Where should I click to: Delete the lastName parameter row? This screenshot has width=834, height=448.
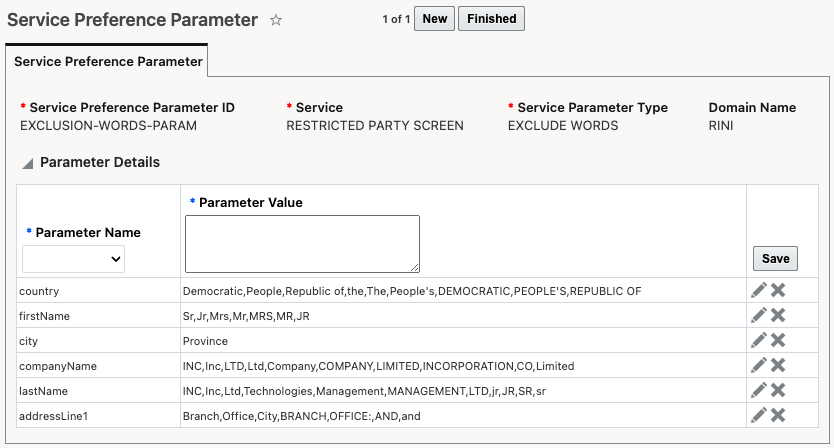[778, 390]
